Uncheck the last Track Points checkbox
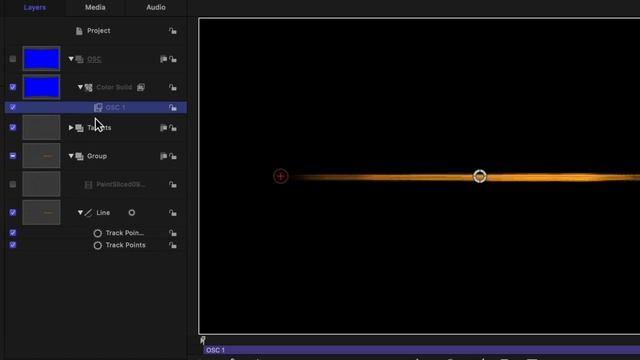 coord(13,245)
